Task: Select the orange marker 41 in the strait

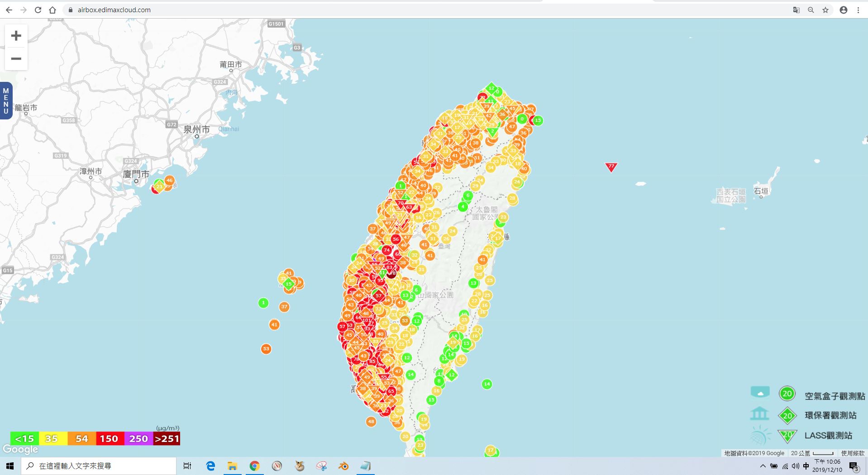Action: pyautogui.click(x=274, y=324)
